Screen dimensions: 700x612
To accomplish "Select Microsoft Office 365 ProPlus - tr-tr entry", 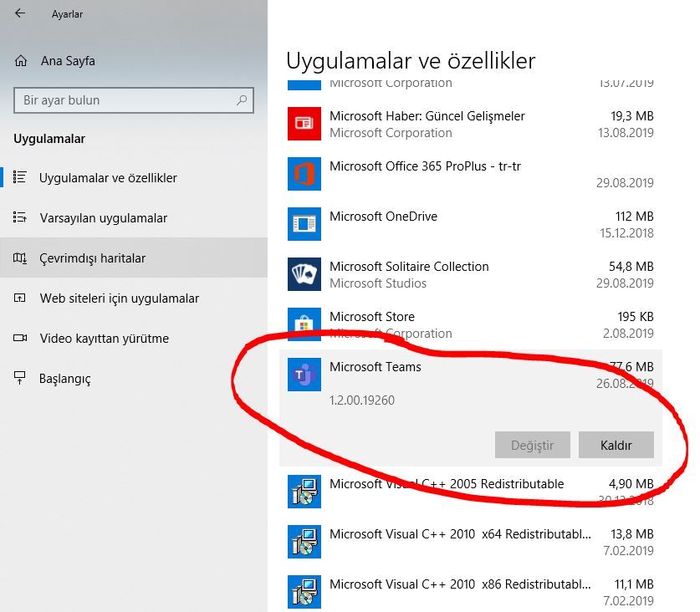I will pos(471,174).
